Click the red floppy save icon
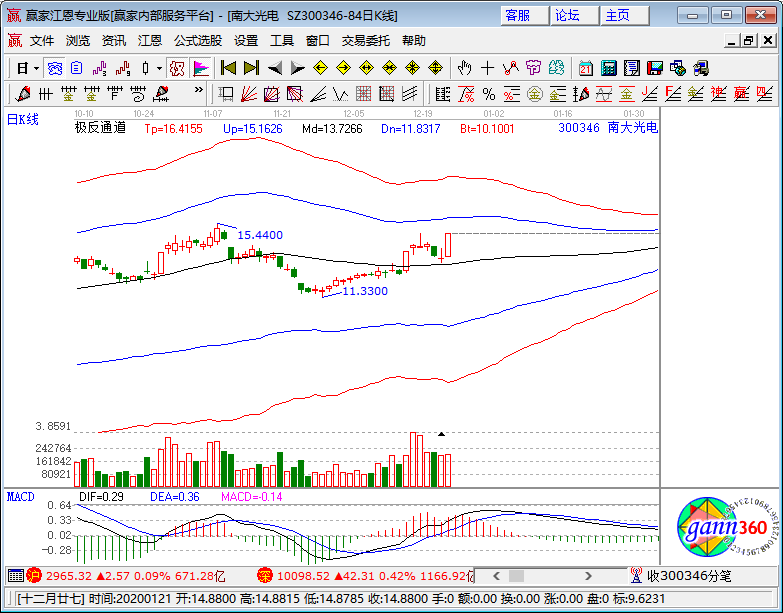Image resolution: width=783 pixels, height=613 pixels. pyautogui.click(x=655, y=68)
